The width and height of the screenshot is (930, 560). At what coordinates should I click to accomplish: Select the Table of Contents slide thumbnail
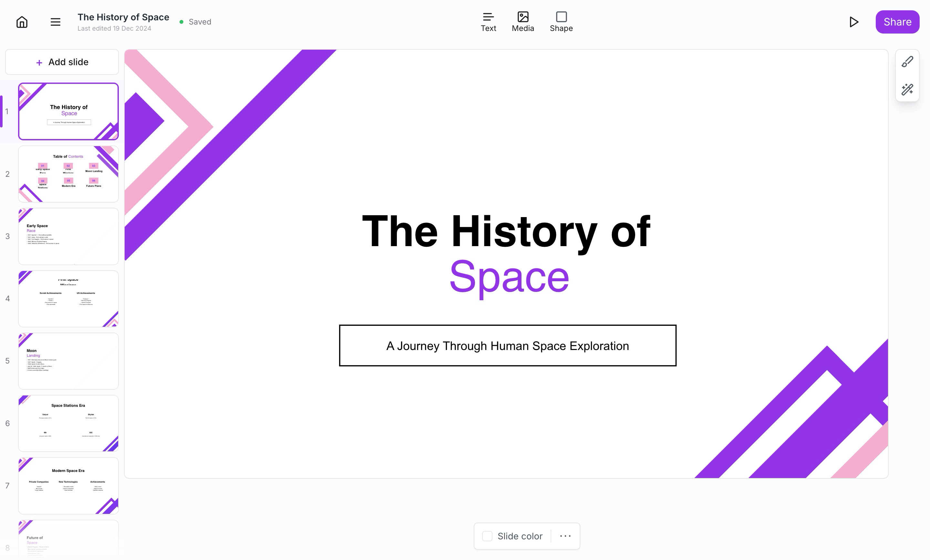point(68,174)
